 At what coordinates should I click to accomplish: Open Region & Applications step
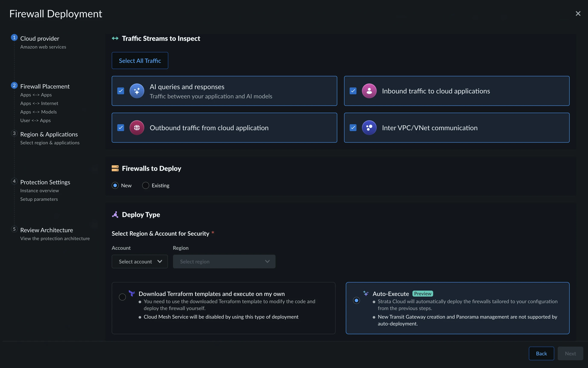[49, 134]
